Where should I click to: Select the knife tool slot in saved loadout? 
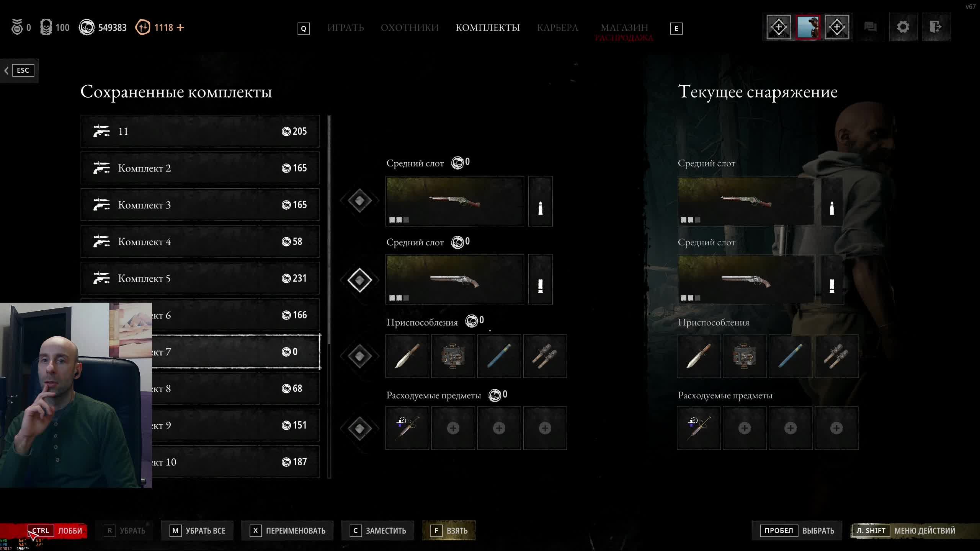(407, 356)
